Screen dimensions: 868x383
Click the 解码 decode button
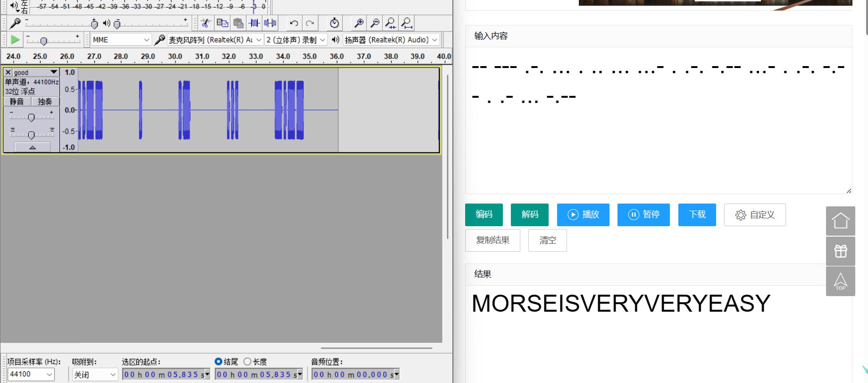coord(530,215)
